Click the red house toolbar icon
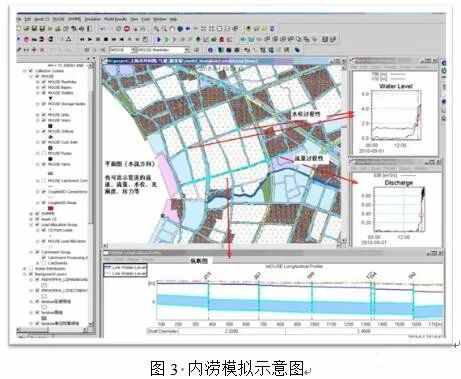This screenshot has width=461, height=379. 222,39
